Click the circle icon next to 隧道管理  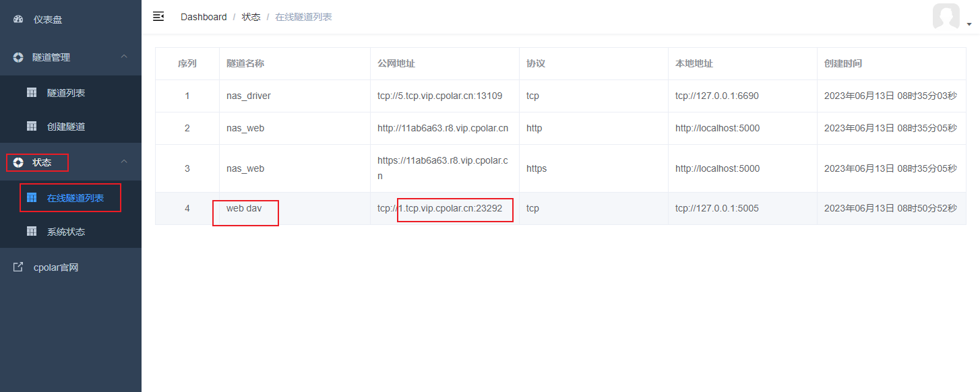(x=18, y=57)
